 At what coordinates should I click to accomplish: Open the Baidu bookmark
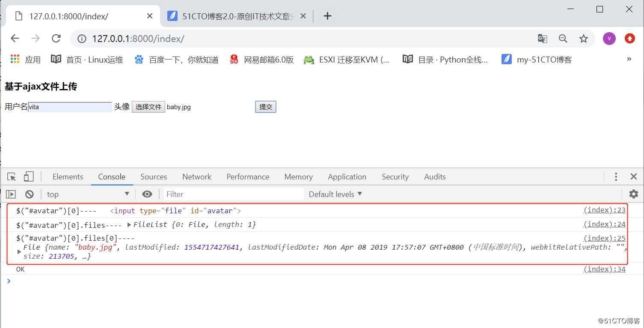[176, 60]
